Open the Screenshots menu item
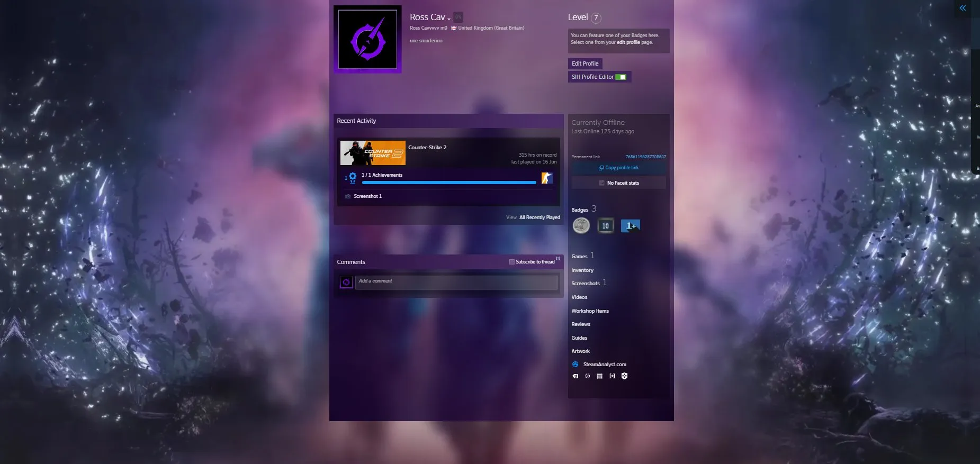The image size is (980, 464). [x=586, y=284]
